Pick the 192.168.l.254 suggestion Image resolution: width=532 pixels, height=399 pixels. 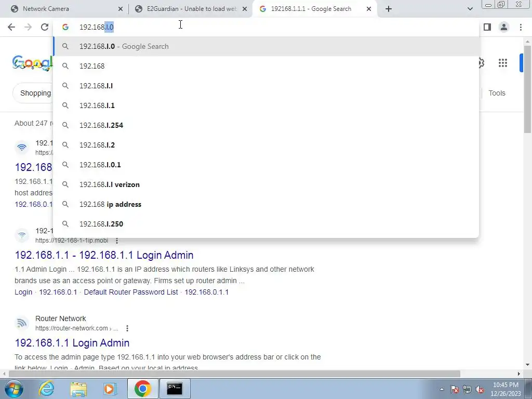pyautogui.click(x=266, y=125)
